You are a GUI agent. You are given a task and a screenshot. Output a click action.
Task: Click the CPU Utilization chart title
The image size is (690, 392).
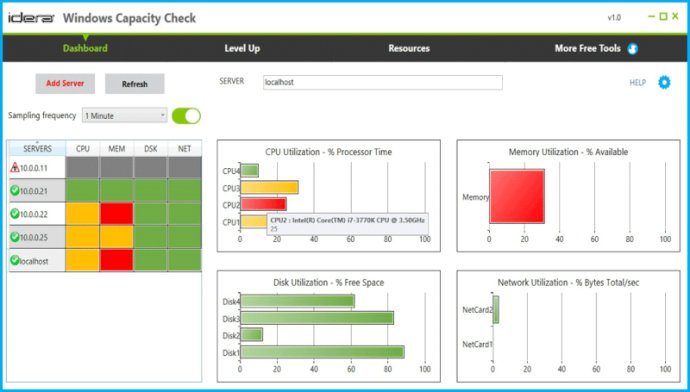328,152
